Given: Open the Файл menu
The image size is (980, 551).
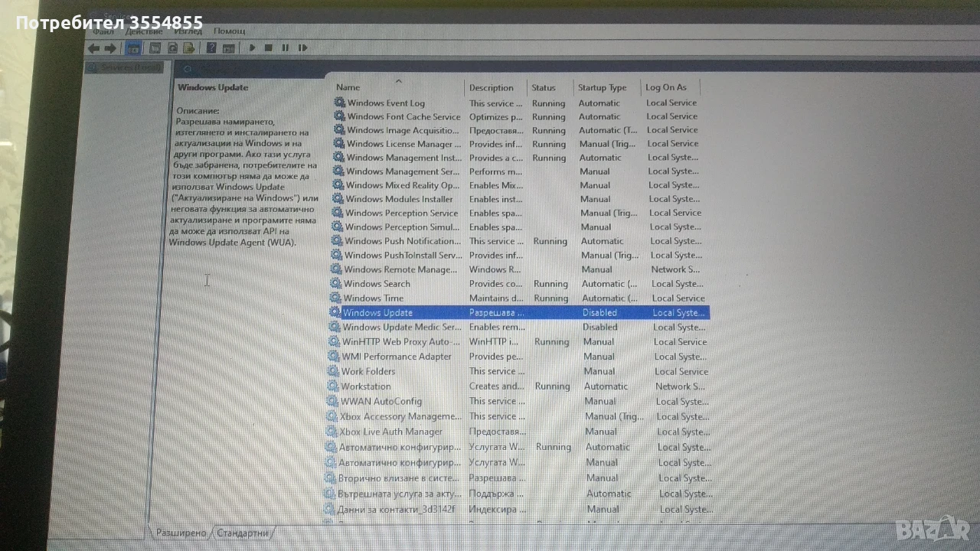Looking at the screenshot, I should point(103,31).
